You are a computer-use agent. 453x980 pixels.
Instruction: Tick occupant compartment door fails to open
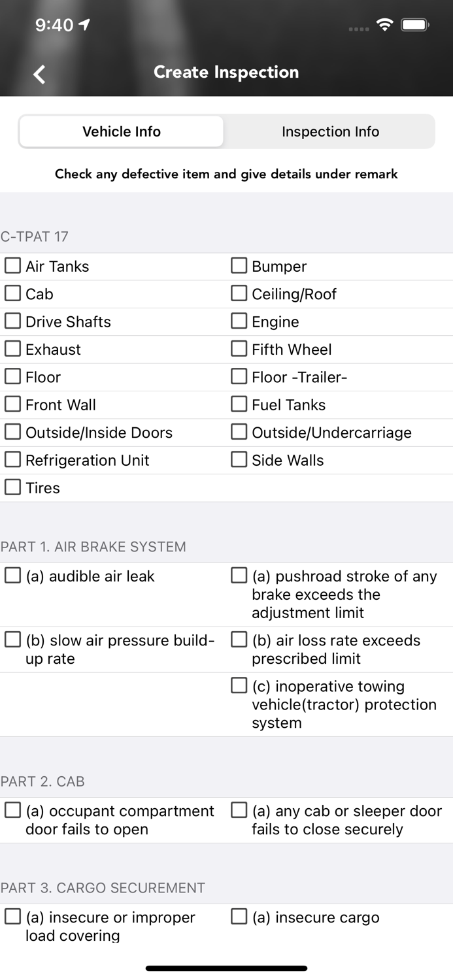[x=13, y=810]
